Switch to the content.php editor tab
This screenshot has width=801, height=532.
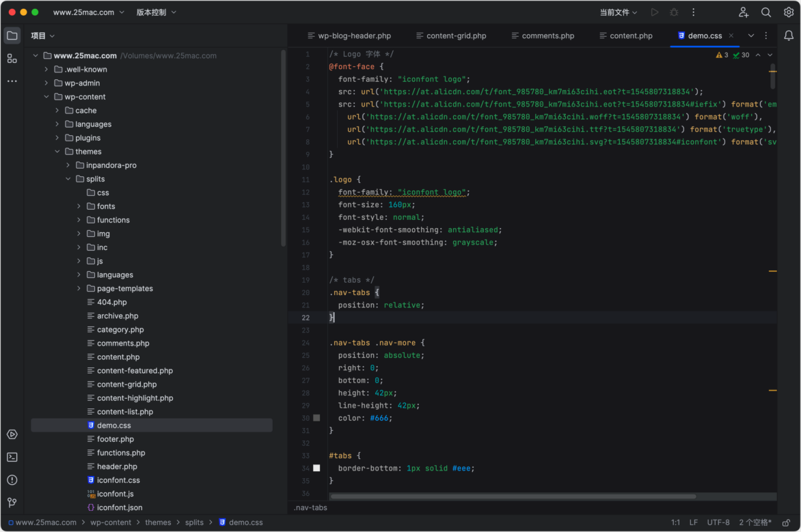pos(626,36)
